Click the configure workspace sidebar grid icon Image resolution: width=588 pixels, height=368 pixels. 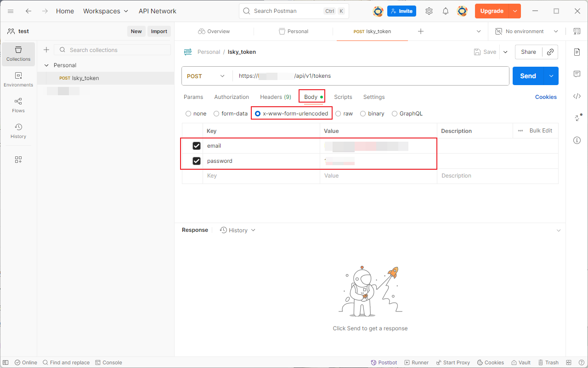18,160
